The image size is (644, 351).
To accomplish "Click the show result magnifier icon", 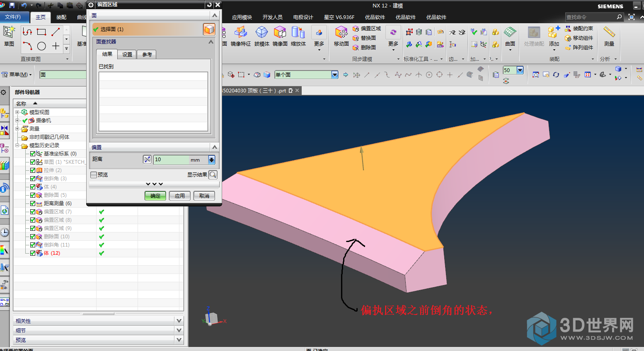I will pos(213,174).
